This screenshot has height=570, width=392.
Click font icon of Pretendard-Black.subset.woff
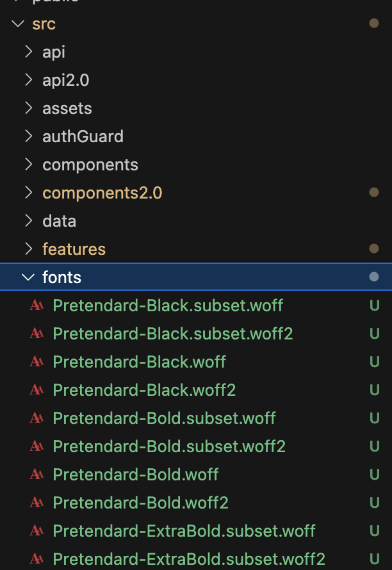[37, 305]
